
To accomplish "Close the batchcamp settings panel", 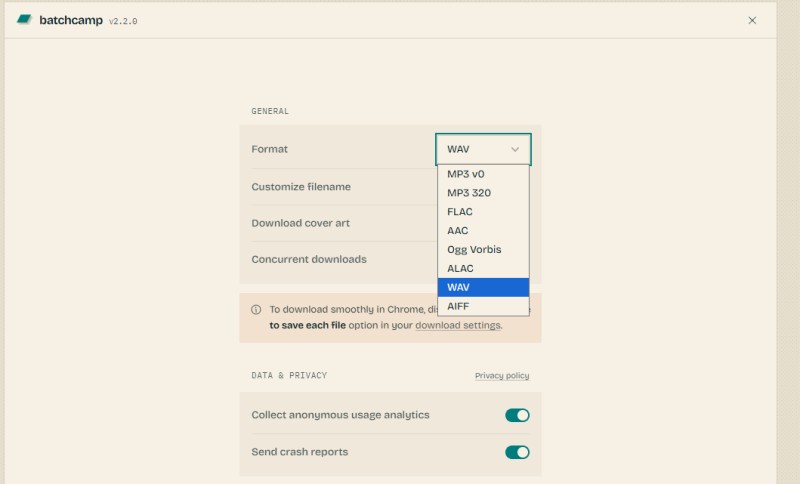I will [752, 20].
